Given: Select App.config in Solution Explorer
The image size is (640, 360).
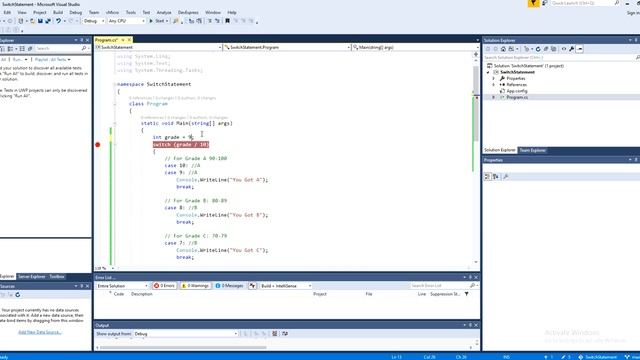Looking at the screenshot, I should [517, 91].
